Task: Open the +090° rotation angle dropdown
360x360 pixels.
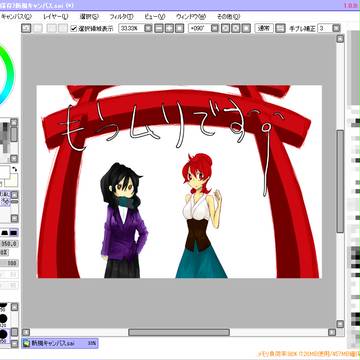Action: click(x=215, y=28)
